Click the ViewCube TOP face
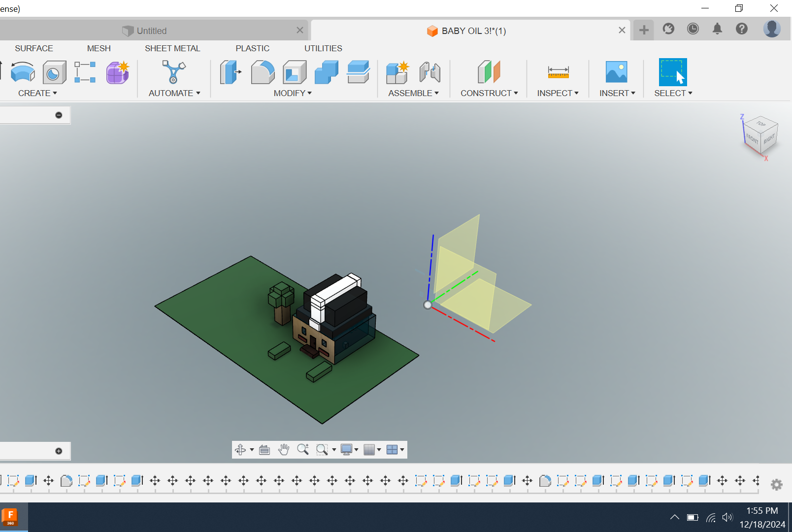Image resolution: width=792 pixels, height=532 pixels. pos(761,124)
